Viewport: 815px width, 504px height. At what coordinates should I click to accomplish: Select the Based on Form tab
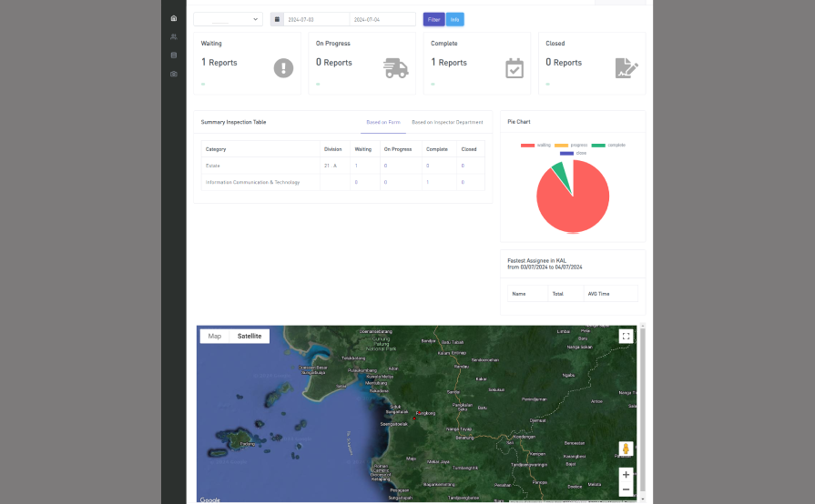383,122
